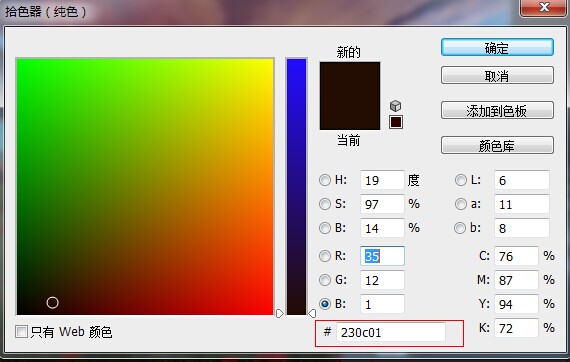Screen dimensions: 570x362
Task: Click the 当前 label text
Action: pos(348,140)
